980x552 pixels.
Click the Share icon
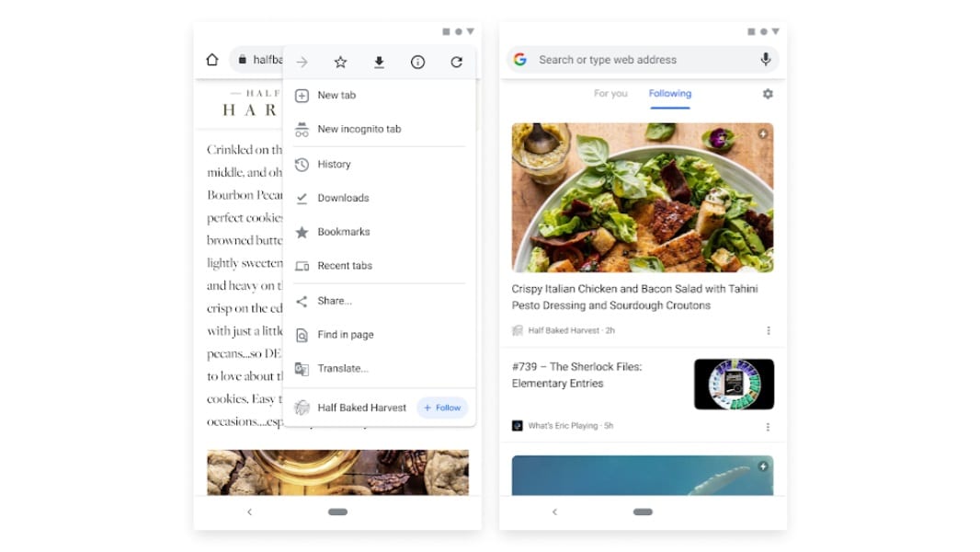point(302,302)
